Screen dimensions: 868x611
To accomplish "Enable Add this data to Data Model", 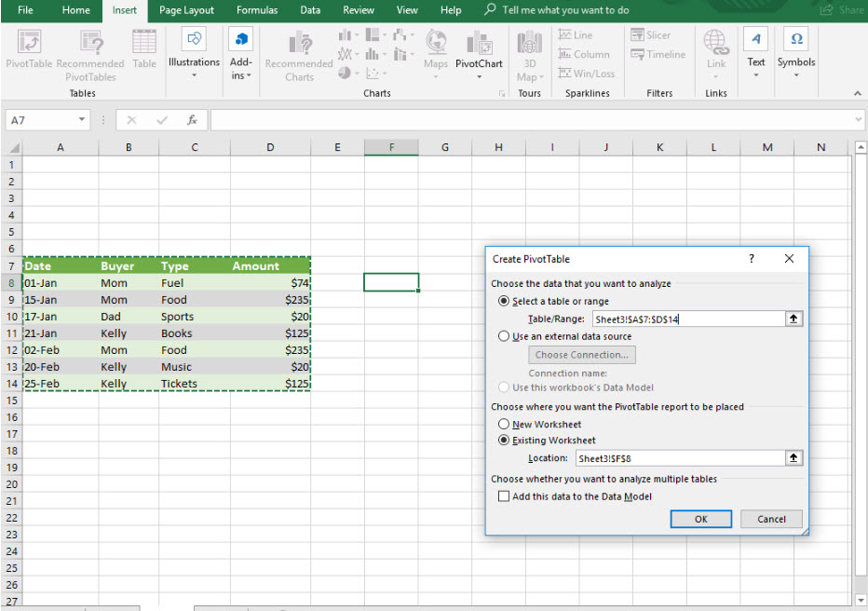I will (x=504, y=496).
